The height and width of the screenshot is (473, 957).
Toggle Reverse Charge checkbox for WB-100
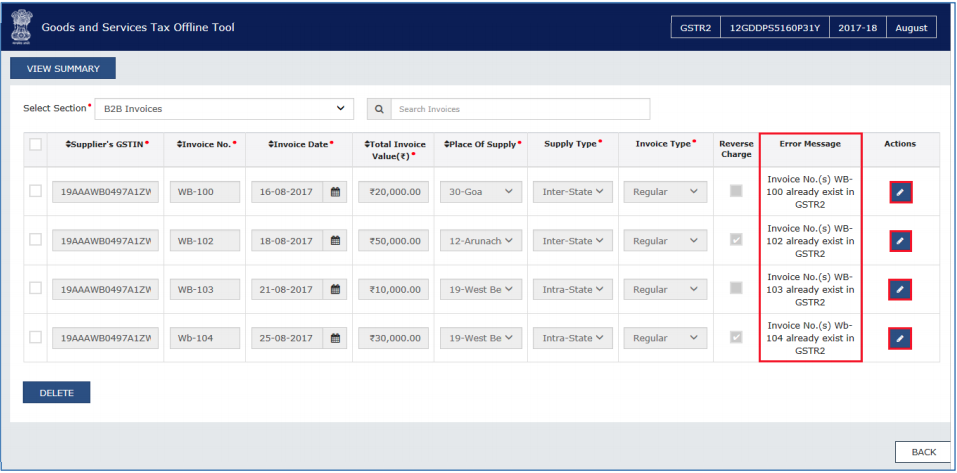click(737, 191)
